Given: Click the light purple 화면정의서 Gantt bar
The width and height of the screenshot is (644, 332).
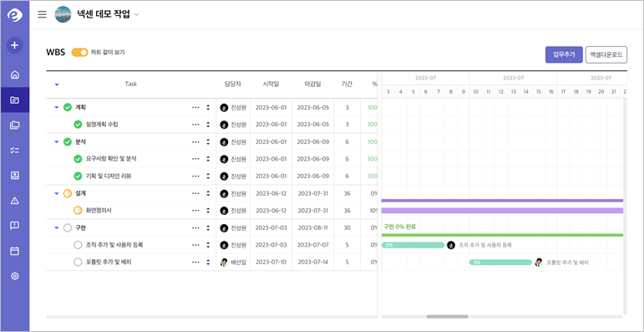Looking at the screenshot, I should pyautogui.click(x=502, y=211).
